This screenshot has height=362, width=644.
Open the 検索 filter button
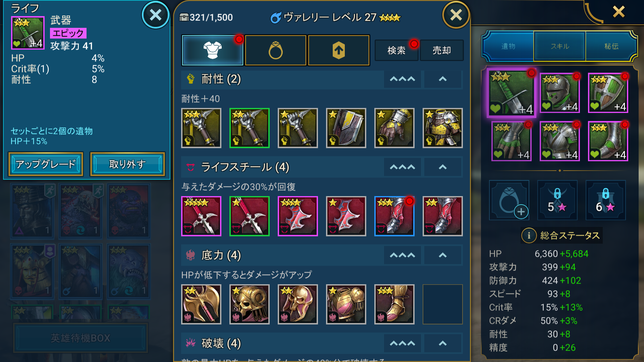coord(396,50)
